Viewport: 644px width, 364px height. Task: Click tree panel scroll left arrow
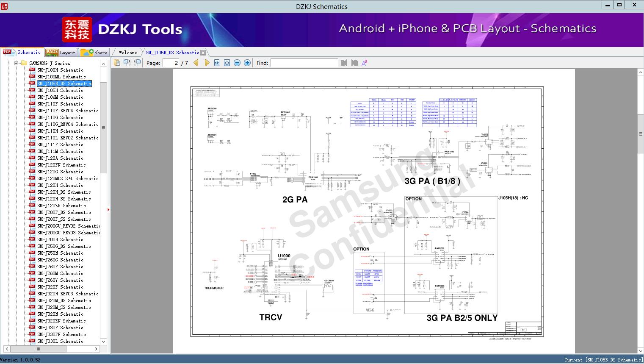click(7, 349)
